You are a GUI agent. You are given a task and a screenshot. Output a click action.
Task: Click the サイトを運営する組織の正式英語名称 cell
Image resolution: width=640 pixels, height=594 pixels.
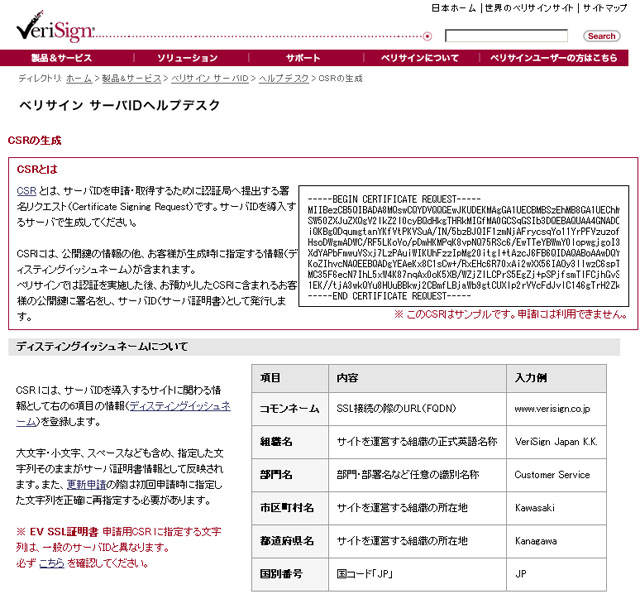pos(418,442)
